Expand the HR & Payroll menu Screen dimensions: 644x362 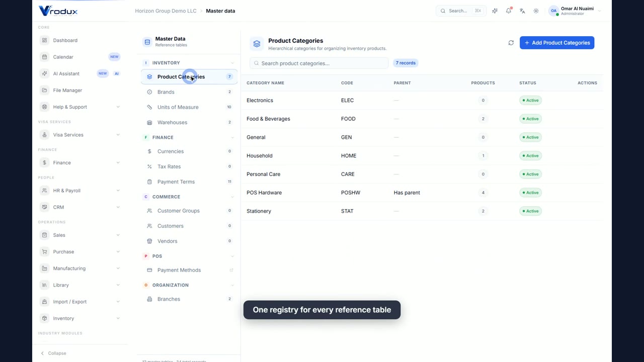(80, 191)
